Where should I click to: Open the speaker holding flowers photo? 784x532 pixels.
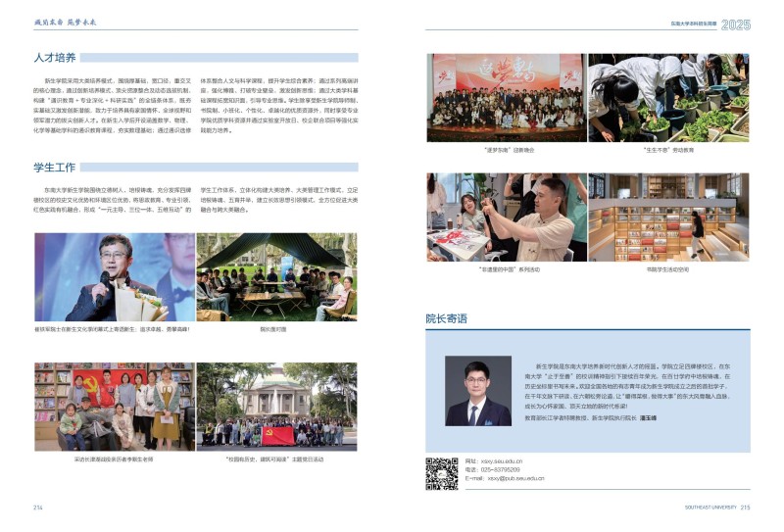[x=113, y=277]
